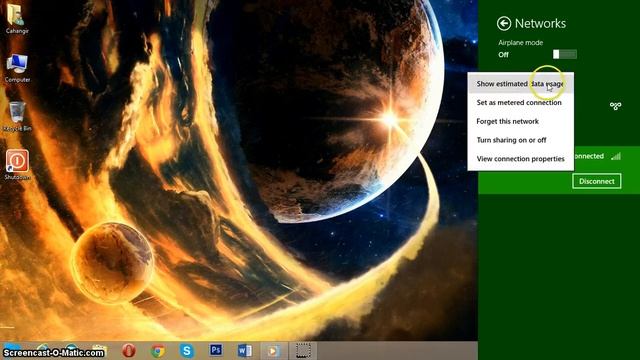Toggle the Airplane mode switch
Screen dimensions: 640x360
tap(564, 54)
